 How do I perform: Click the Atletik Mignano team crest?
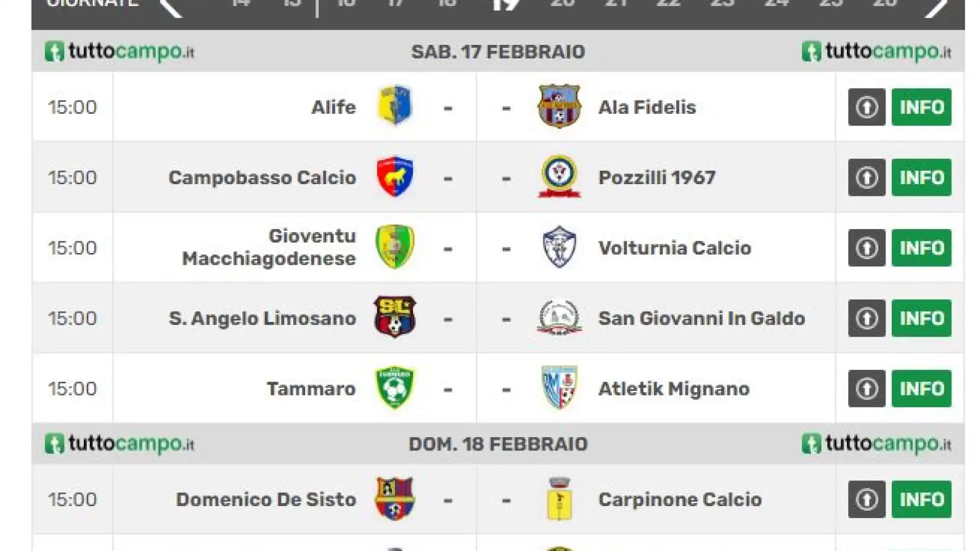559,388
